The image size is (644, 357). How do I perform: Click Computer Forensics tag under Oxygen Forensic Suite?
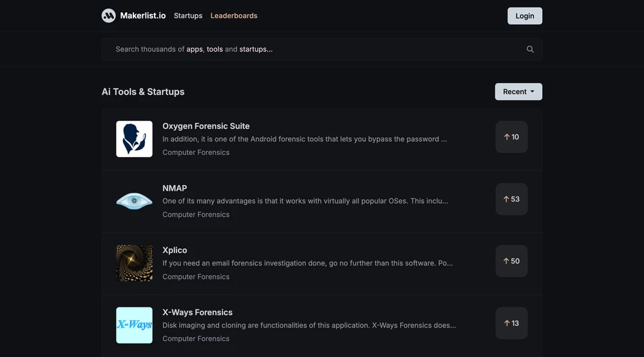tap(196, 153)
